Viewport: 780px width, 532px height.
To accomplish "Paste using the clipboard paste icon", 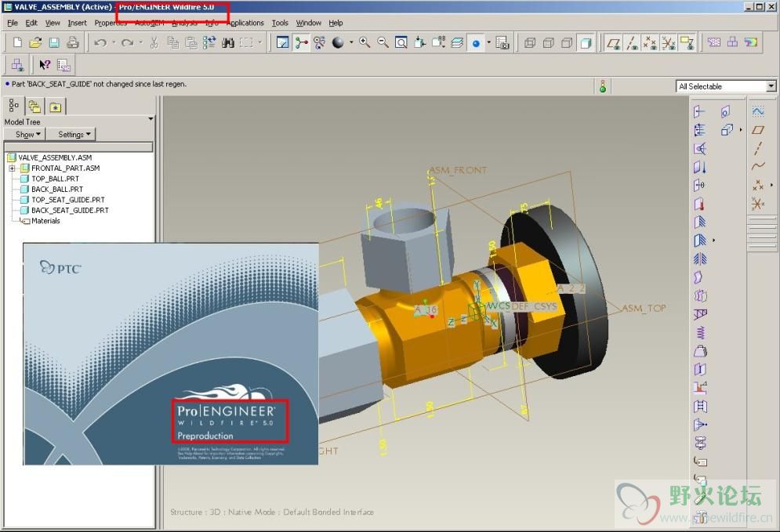I will click(x=191, y=43).
